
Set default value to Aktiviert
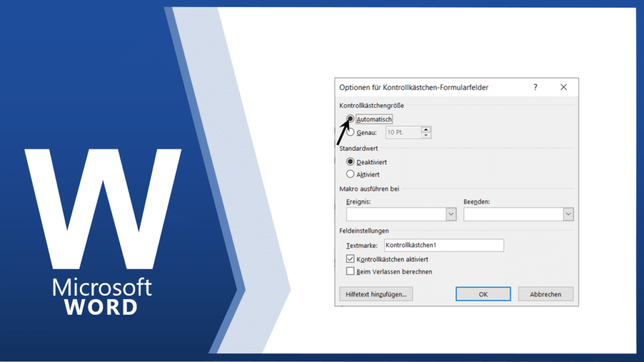pos(350,174)
